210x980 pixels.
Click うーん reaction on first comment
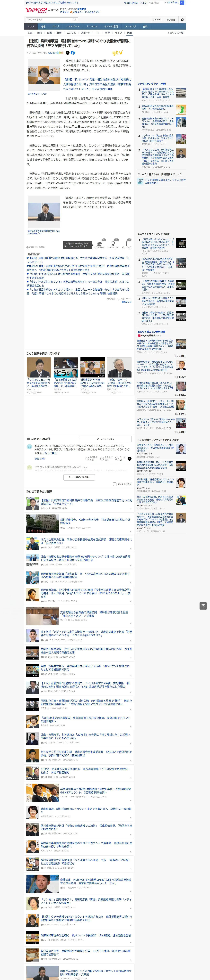(x=117, y=459)
